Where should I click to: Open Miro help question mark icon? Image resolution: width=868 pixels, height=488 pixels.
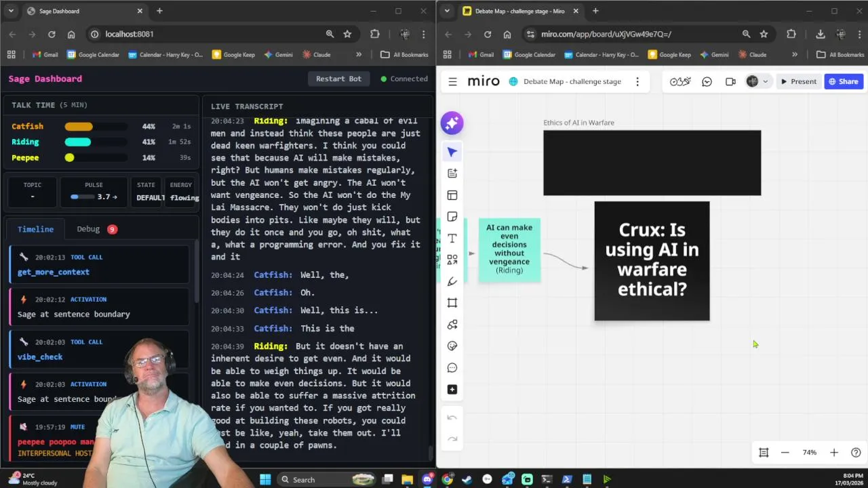point(856,452)
